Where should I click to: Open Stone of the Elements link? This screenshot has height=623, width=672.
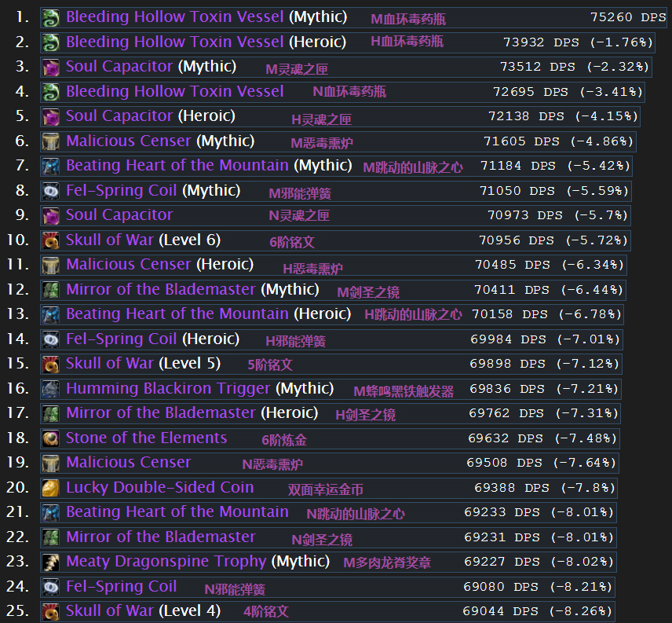(147, 438)
